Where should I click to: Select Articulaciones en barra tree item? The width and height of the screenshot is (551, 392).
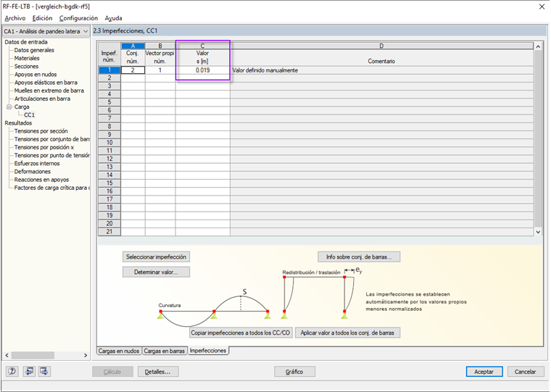click(42, 99)
